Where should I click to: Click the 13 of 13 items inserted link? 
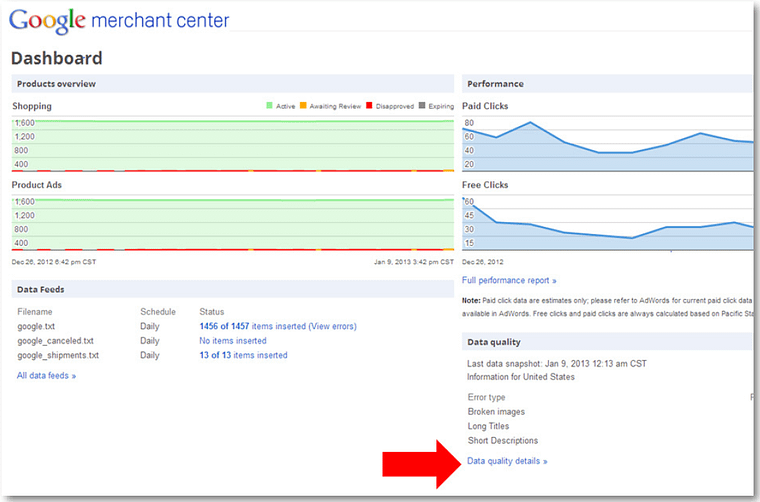(243, 355)
